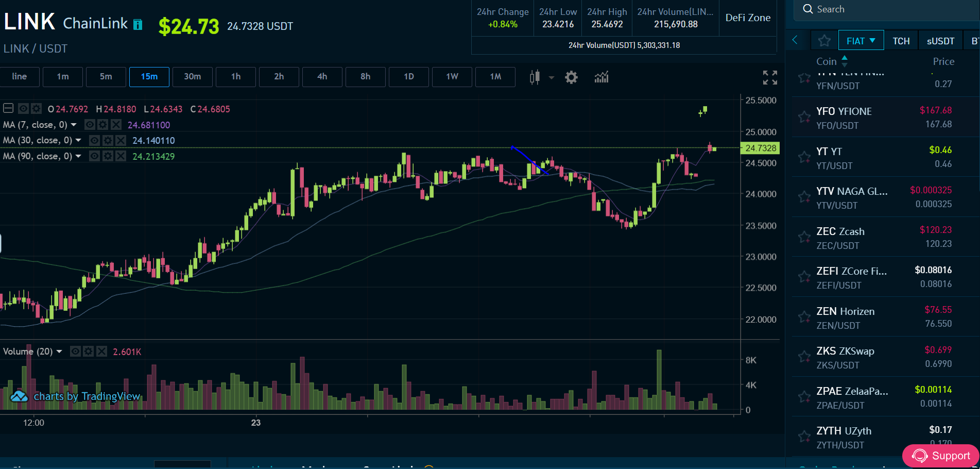This screenshot has width=980, height=469.
Task: Open the DeFi Zone link
Action: [x=748, y=18]
